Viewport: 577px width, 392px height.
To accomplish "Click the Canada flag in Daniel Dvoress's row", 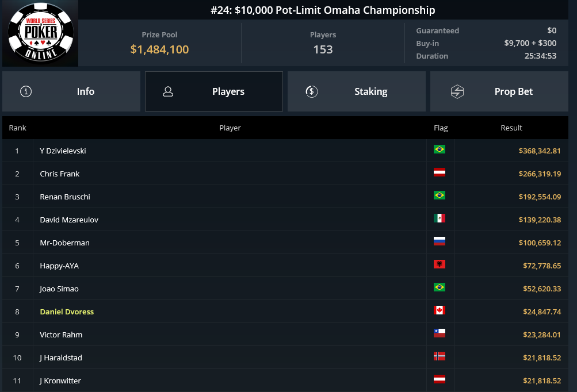I will point(440,310).
